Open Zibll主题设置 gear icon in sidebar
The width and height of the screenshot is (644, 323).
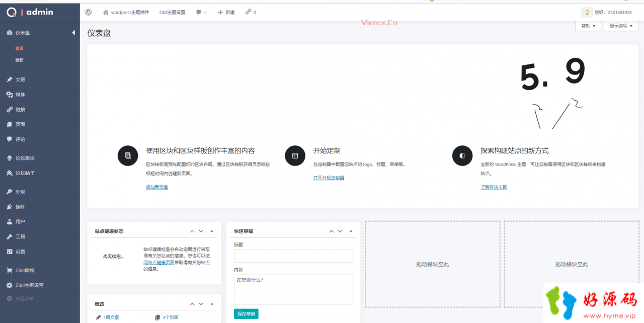point(10,285)
